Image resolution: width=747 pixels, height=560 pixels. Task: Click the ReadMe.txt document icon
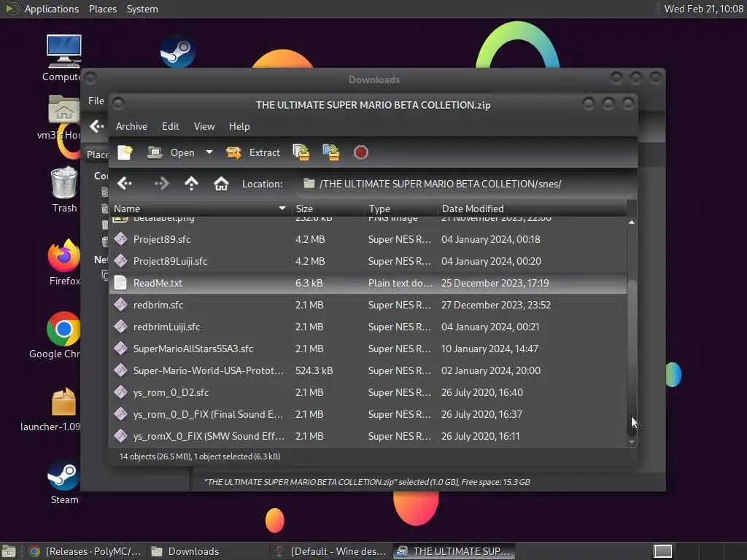coord(120,283)
